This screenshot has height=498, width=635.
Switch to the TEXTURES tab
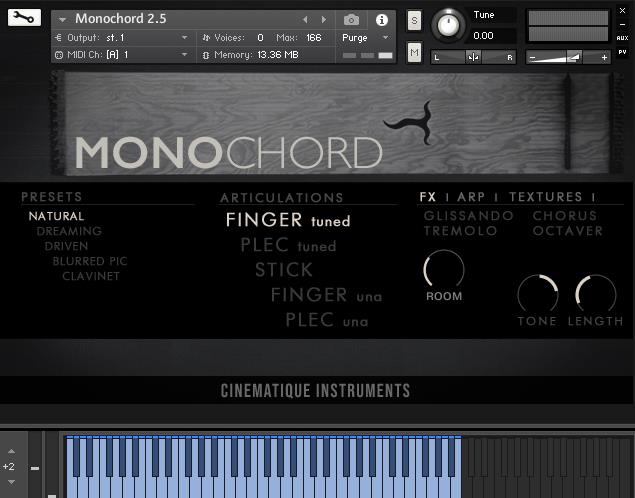[x=546, y=197]
